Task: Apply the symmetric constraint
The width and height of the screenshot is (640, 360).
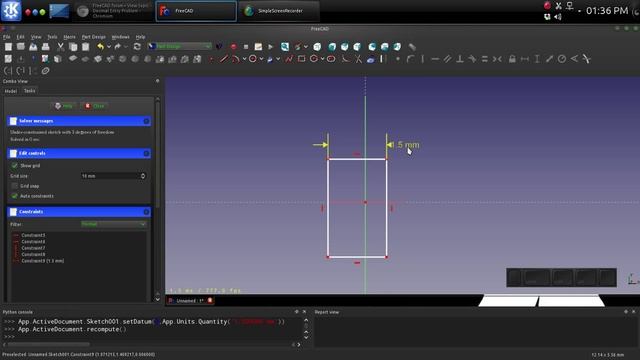Action: coord(497,59)
